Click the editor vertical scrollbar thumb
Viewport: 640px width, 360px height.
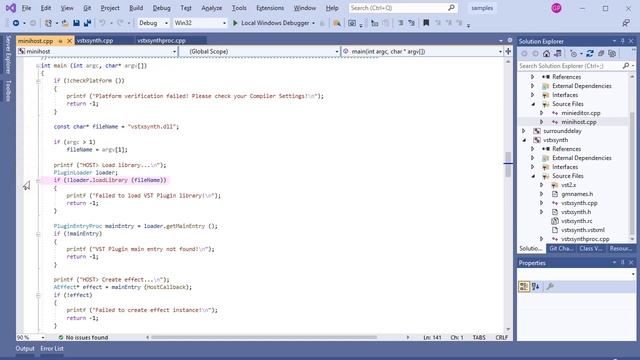pos(508,164)
